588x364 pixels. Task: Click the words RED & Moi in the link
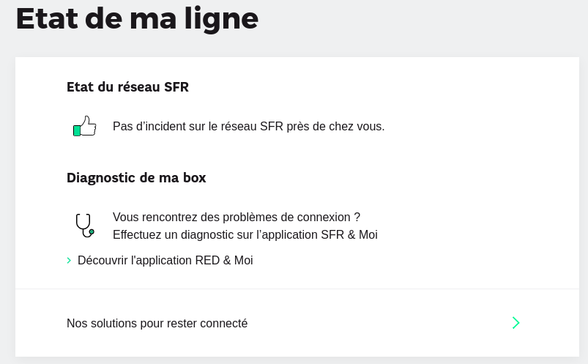click(x=224, y=261)
